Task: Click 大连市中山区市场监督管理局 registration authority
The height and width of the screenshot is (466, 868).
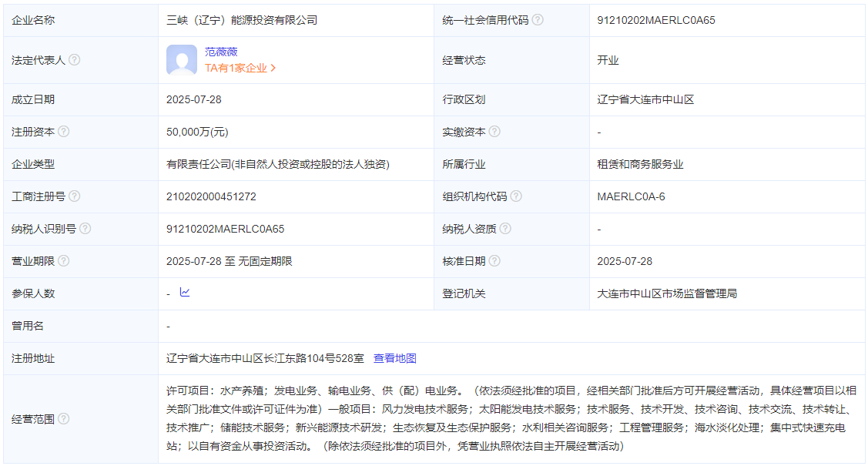Action: click(667, 294)
